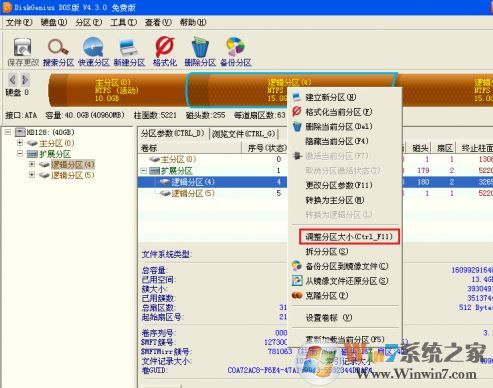Go to previous disk with left arrow
This screenshot has width=493, height=388.
(12, 80)
